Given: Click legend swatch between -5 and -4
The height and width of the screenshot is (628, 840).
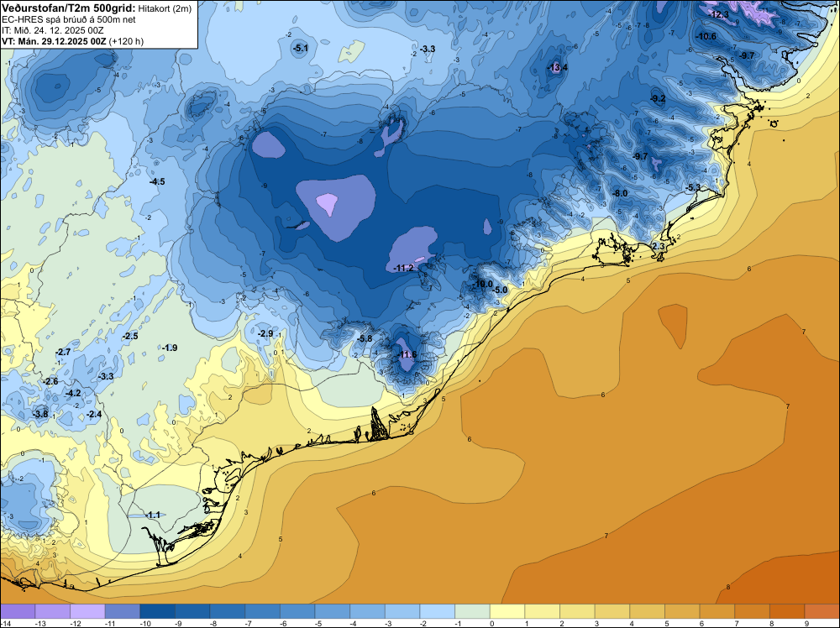Looking at the screenshot, I should [333, 611].
